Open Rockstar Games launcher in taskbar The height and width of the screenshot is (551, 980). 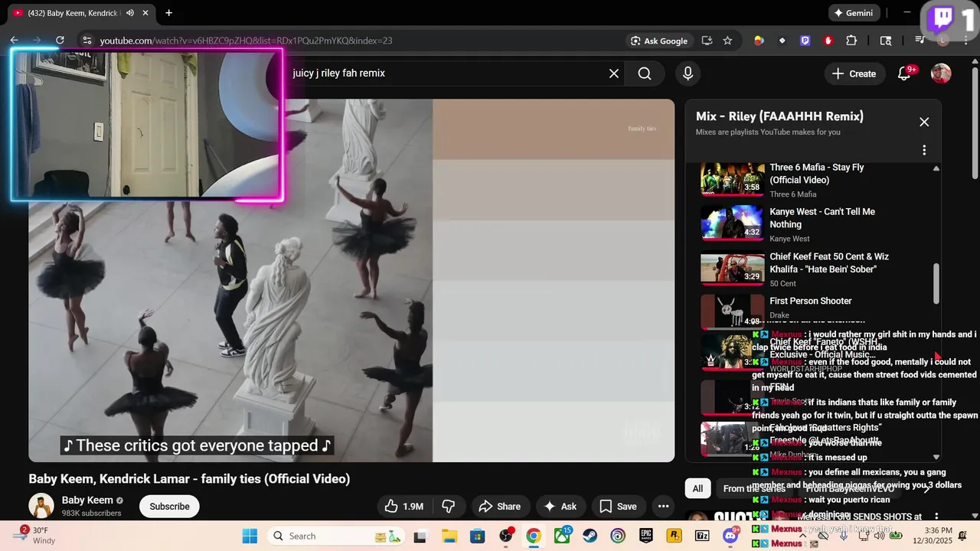675,536
